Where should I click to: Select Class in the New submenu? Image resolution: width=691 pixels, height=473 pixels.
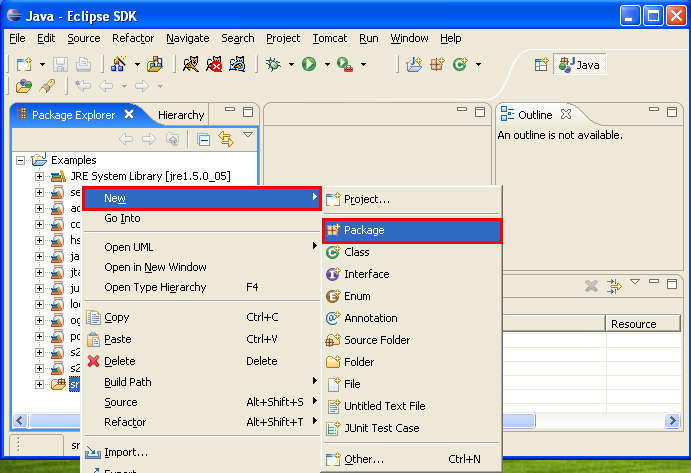pyautogui.click(x=356, y=252)
